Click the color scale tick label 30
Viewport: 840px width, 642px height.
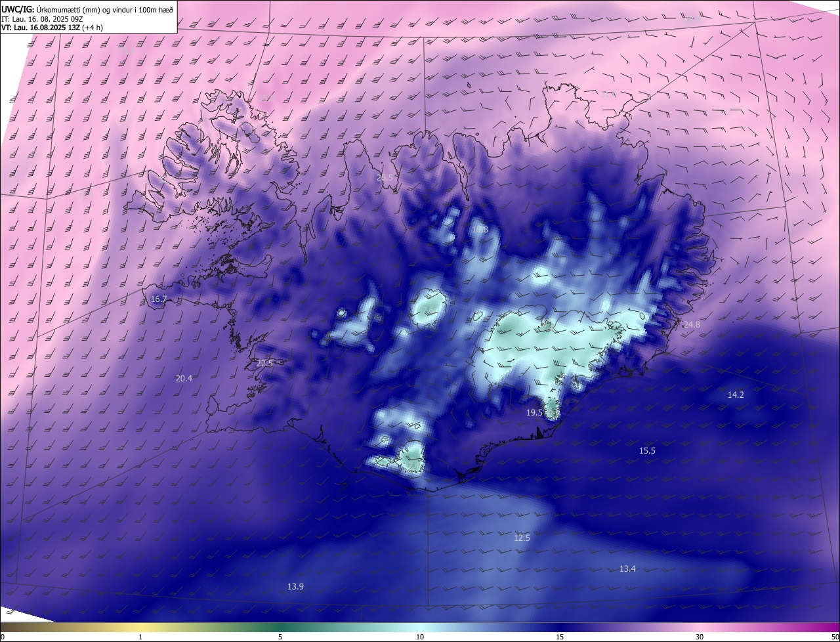(700, 637)
